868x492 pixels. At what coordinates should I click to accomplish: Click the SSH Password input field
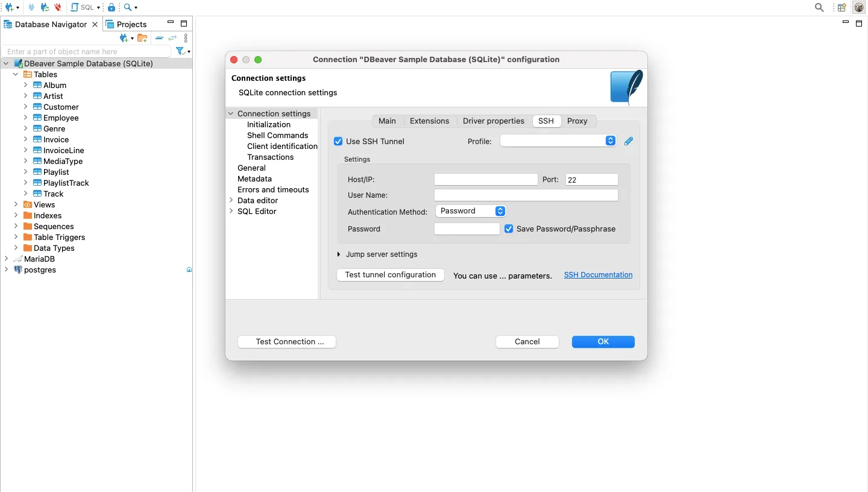(x=467, y=229)
